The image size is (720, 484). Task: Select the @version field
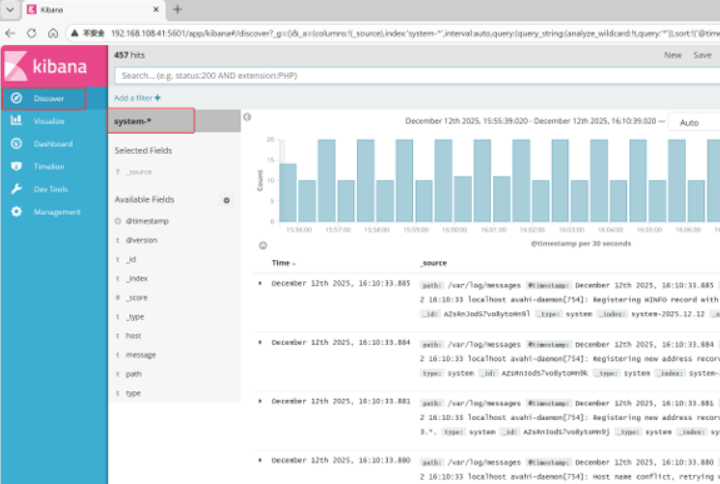(141, 240)
